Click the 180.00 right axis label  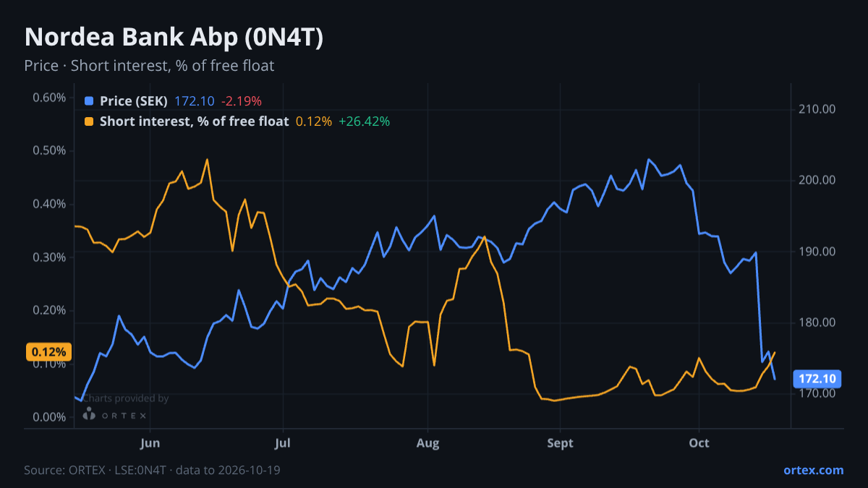817,322
